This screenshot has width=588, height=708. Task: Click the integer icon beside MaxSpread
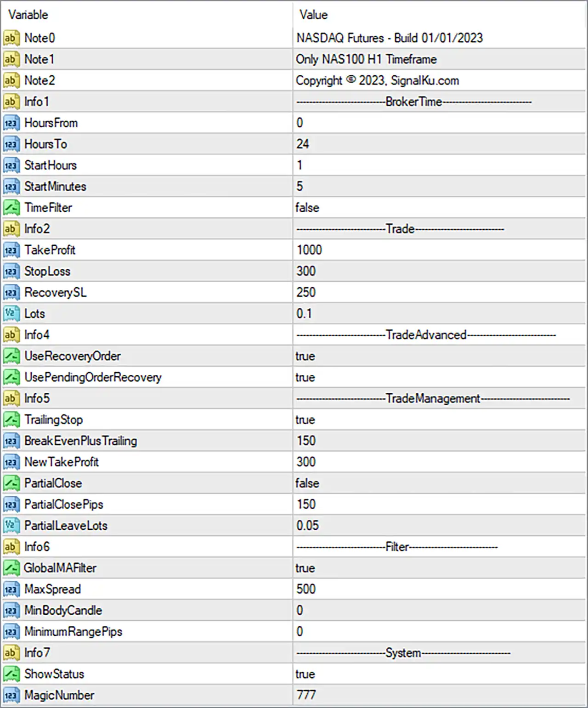11,589
